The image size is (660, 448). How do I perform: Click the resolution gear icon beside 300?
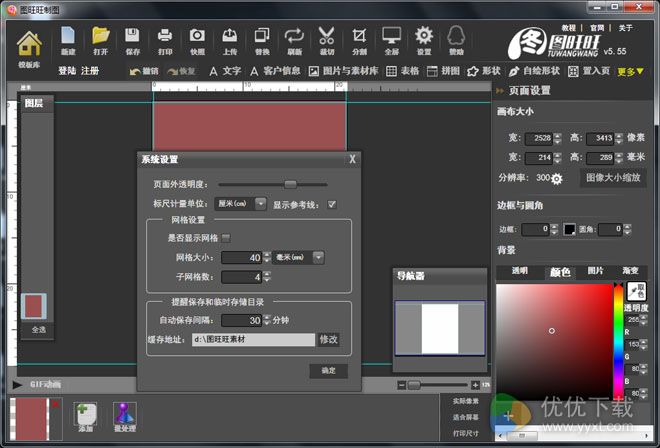pos(556,179)
